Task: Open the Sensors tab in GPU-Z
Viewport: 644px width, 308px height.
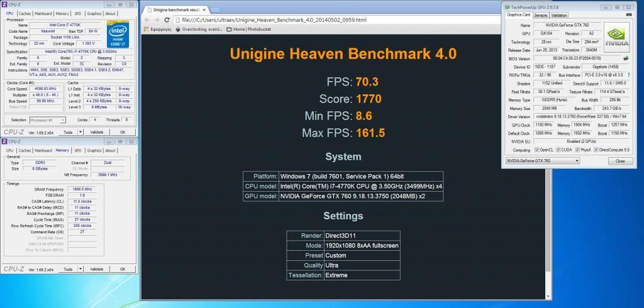Action: point(540,15)
